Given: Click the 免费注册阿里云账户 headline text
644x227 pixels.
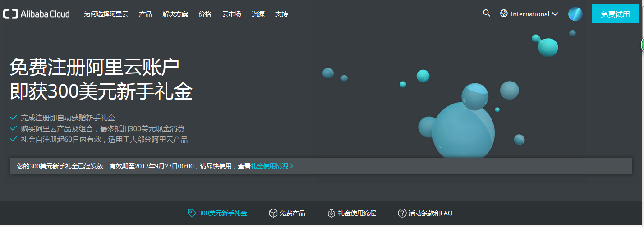Looking at the screenshot, I should tap(95, 68).
